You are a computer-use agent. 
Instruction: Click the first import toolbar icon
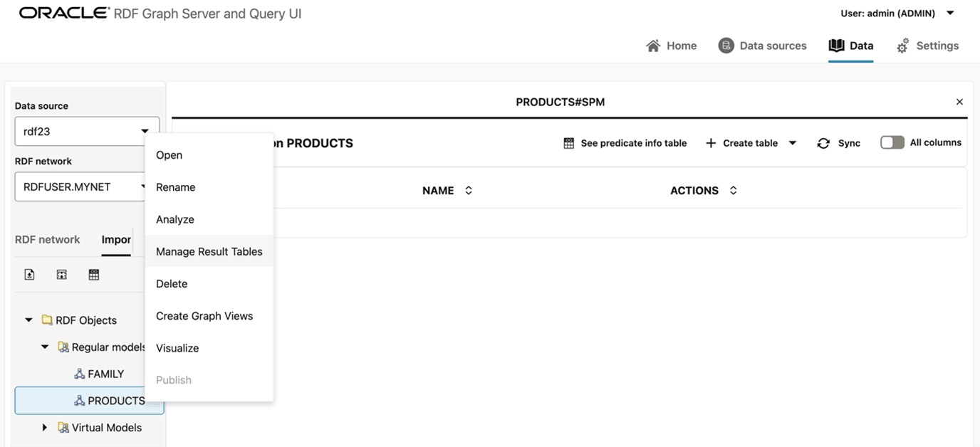coord(29,275)
